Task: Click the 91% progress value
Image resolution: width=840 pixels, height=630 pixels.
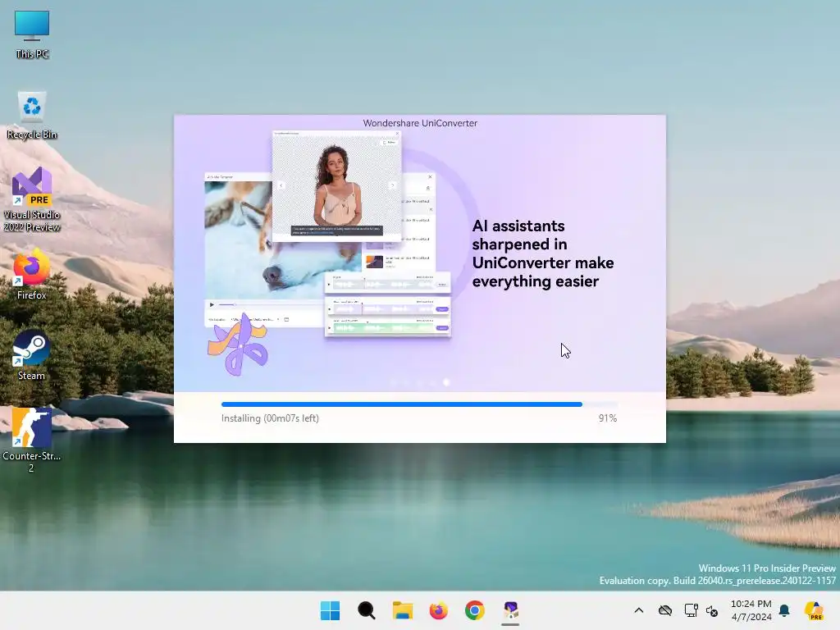Action: tap(608, 418)
